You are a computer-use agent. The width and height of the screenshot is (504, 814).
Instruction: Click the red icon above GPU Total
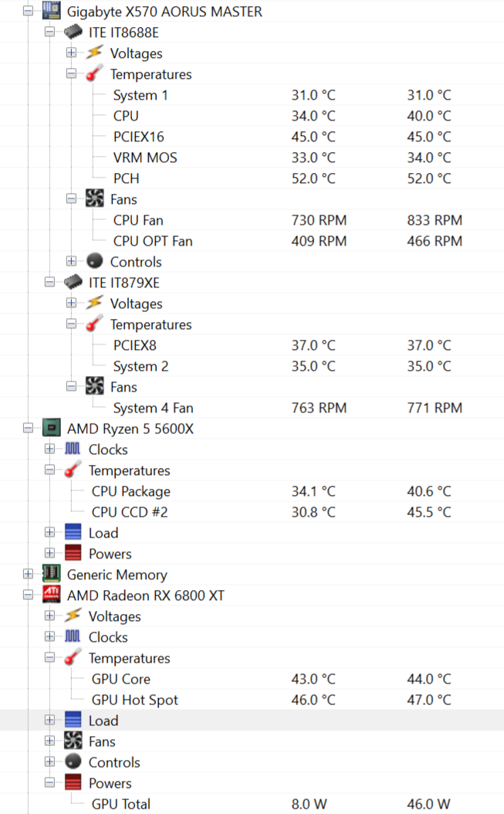coord(73,783)
